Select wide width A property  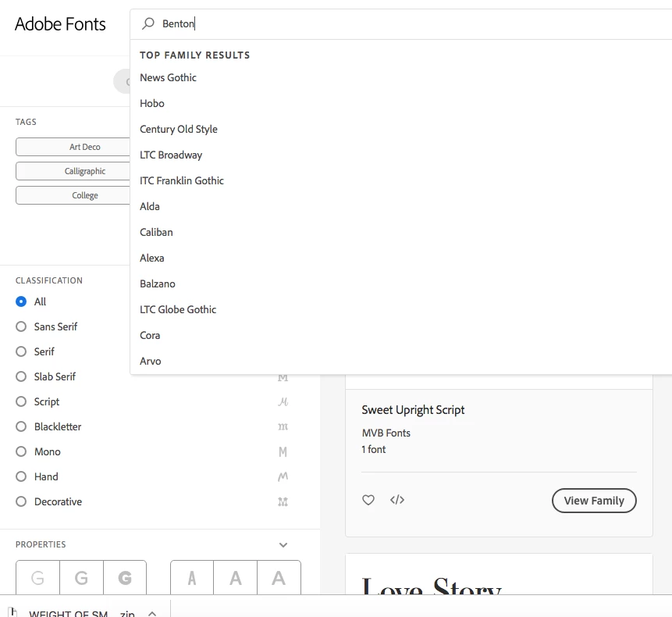tap(279, 577)
